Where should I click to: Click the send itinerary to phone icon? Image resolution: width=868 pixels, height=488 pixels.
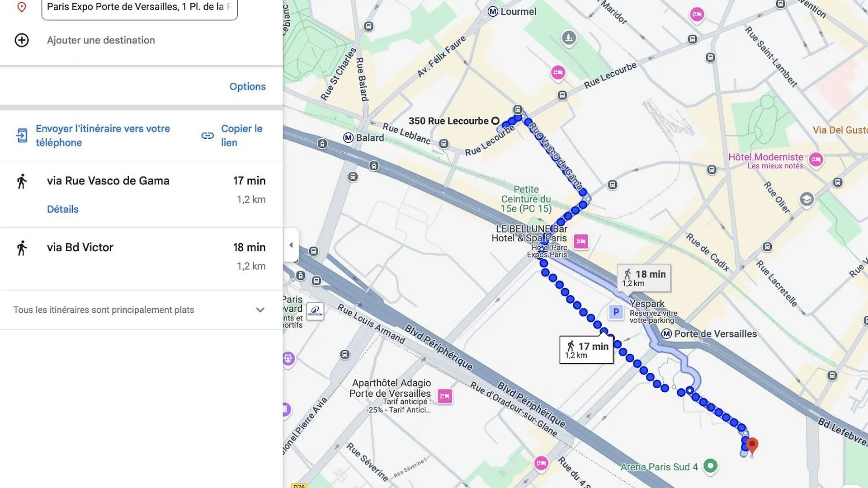tap(22, 136)
